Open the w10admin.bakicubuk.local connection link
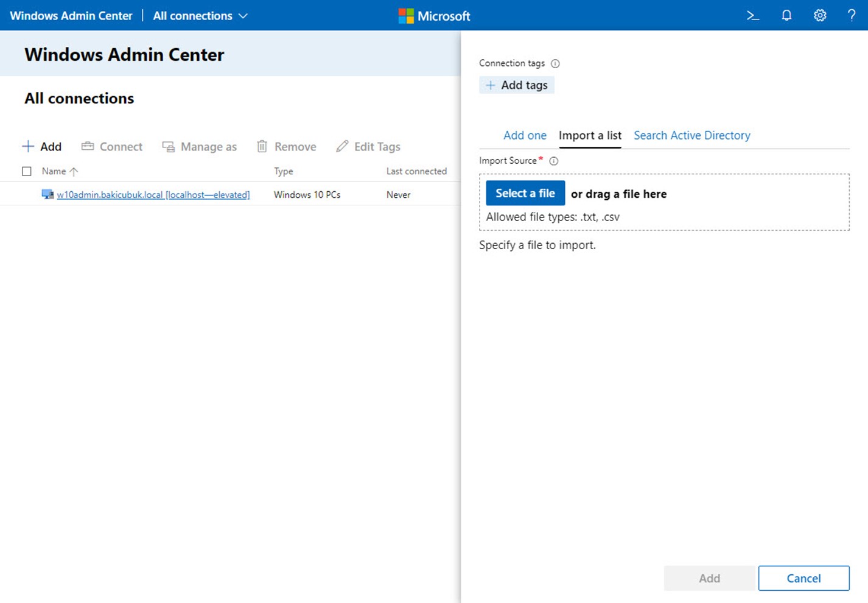This screenshot has height=603, width=868. click(x=153, y=195)
